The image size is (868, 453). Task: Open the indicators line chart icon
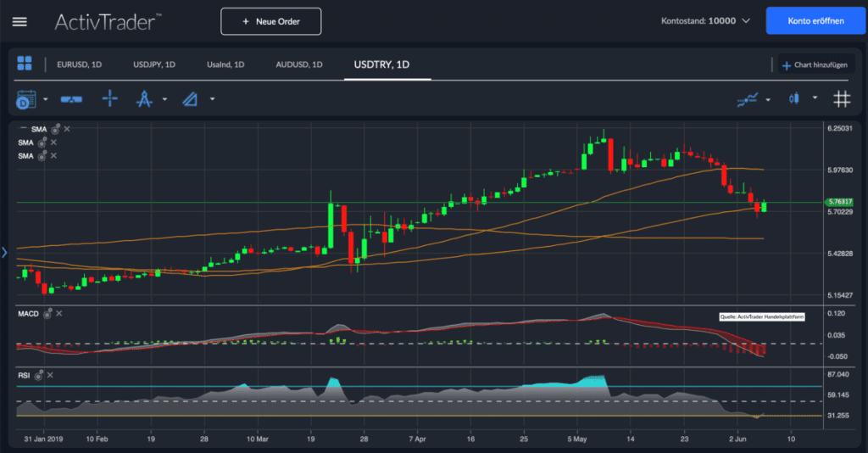[x=748, y=100]
